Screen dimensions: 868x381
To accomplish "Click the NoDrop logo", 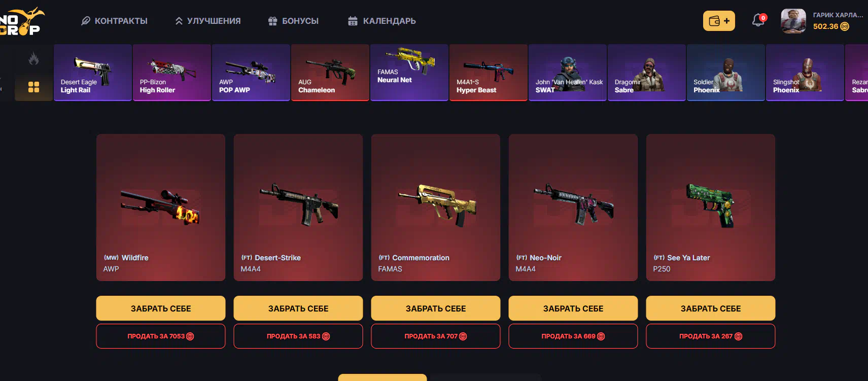I will point(21,21).
